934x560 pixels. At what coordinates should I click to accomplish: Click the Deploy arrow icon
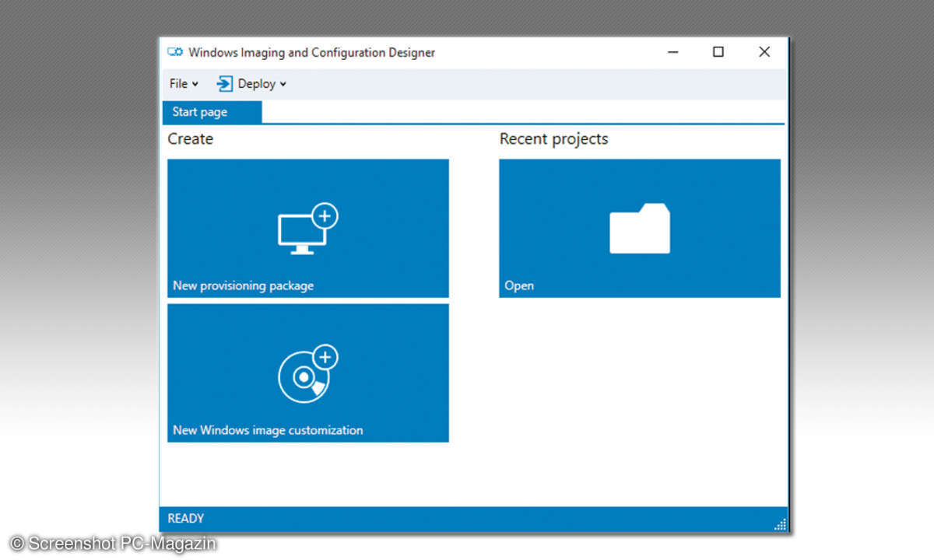click(225, 84)
